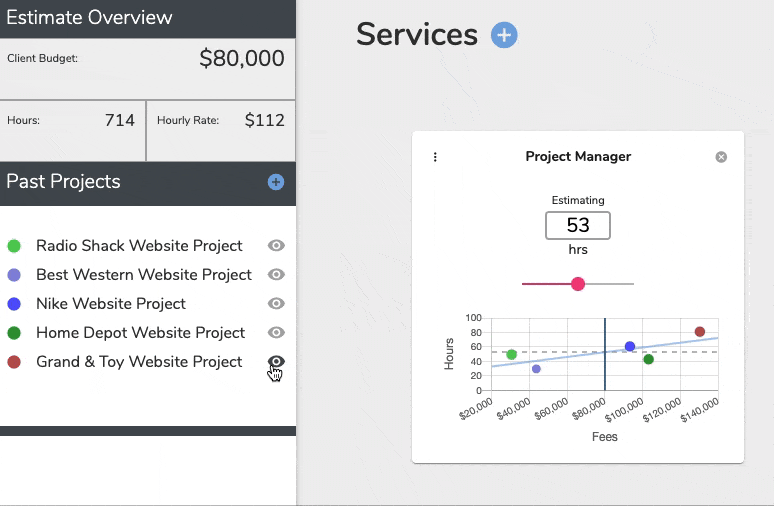This screenshot has height=506, width=774.
Task: Click the Grand & Toy red color dot
Action: pyautogui.click(x=14, y=362)
